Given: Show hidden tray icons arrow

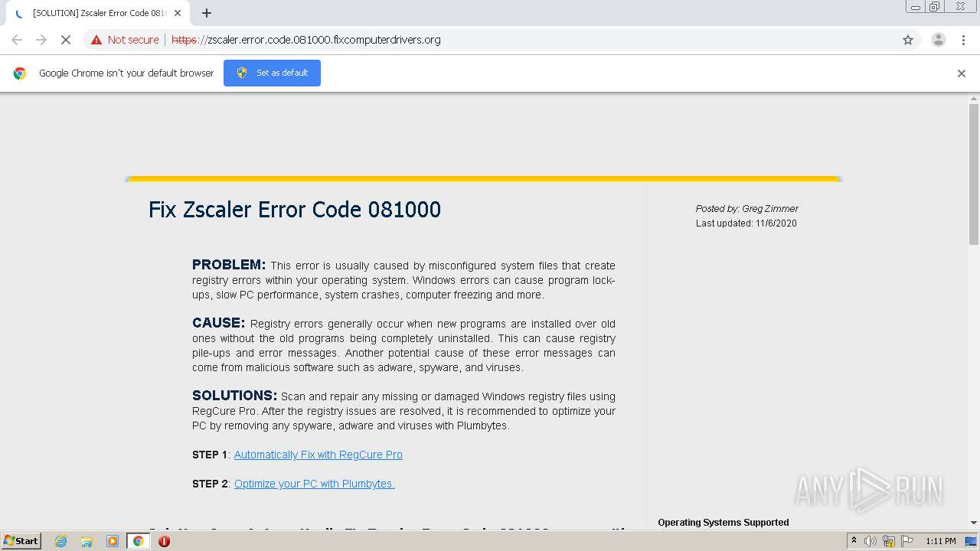Looking at the screenshot, I should [854, 541].
